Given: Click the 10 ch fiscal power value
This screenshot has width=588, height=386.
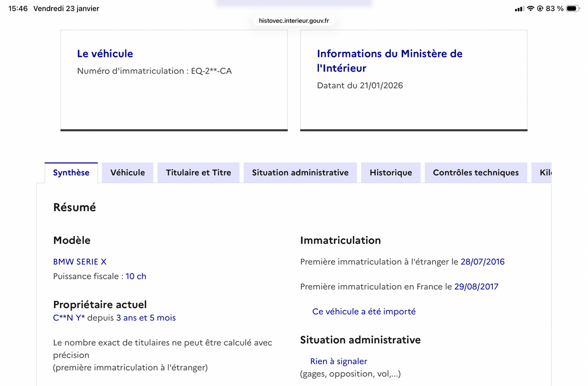Looking at the screenshot, I should 136,276.
